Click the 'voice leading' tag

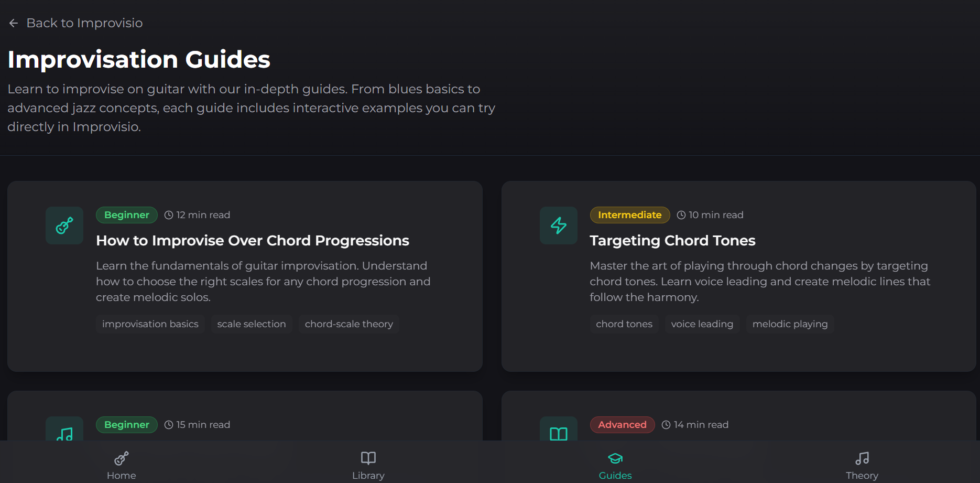point(702,324)
